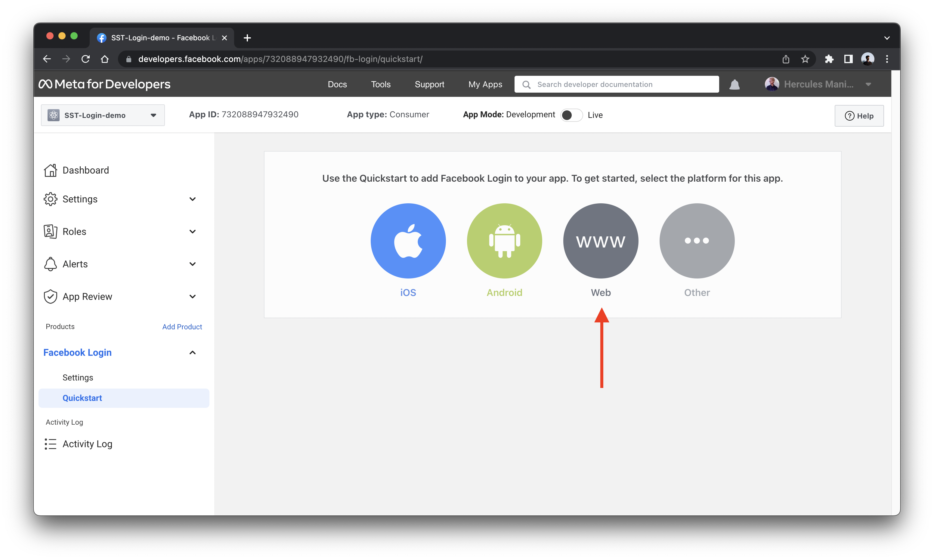The image size is (934, 560).
Task: Go back with browser back arrow
Action: pos(47,59)
